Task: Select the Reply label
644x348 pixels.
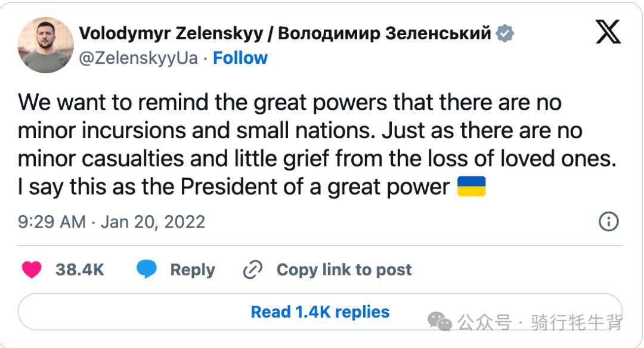Action: (x=193, y=270)
